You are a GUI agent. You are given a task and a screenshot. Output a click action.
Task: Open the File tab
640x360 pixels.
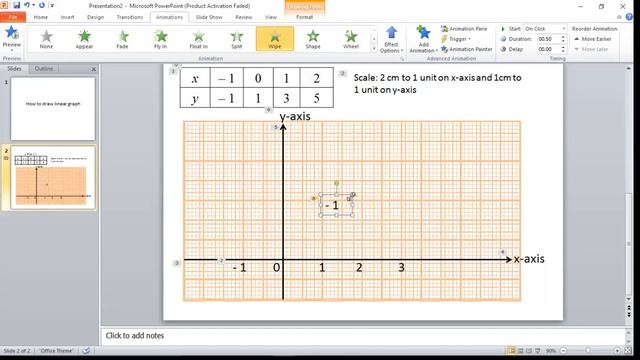pyautogui.click(x=13, y=17)
